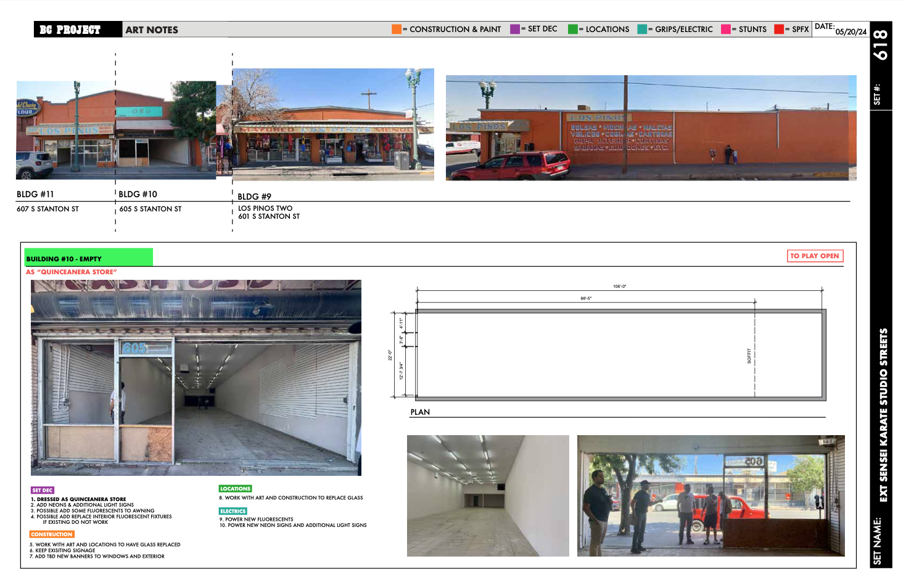Click the LOS PINOS TWO text
The image size is (906, 588).
tap(265, 208)
